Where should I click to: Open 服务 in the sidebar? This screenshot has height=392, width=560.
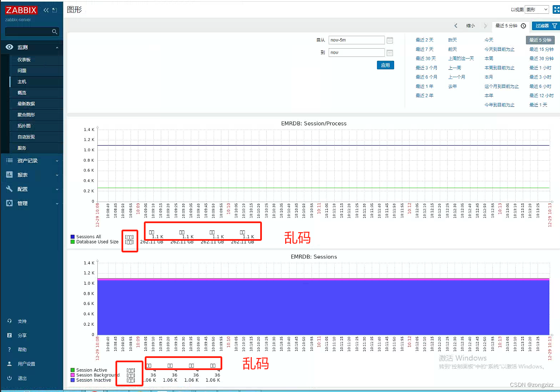22,148
